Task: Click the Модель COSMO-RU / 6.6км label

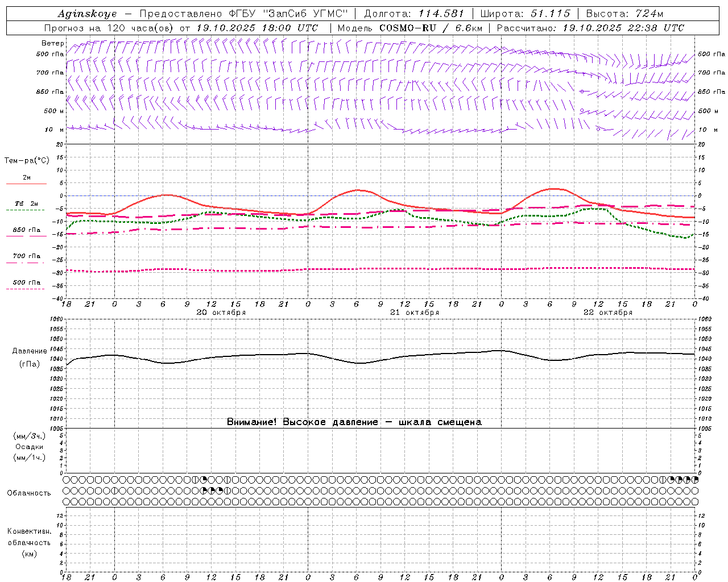Action: click(x=410, y=28)
